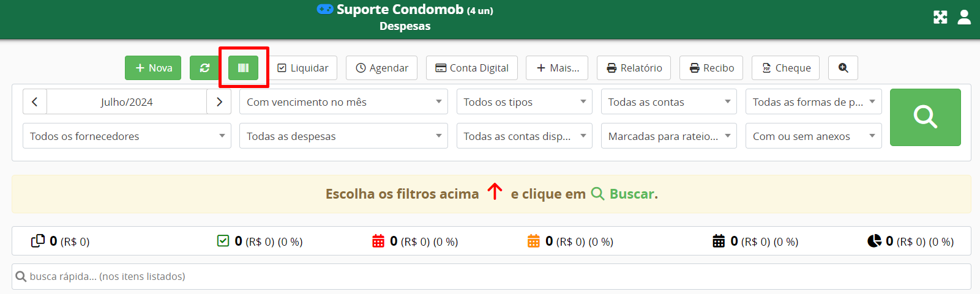This screenshot has height=294, width=980.
Task: Open the 'Mais...' menu button
Action: point(557,68)
